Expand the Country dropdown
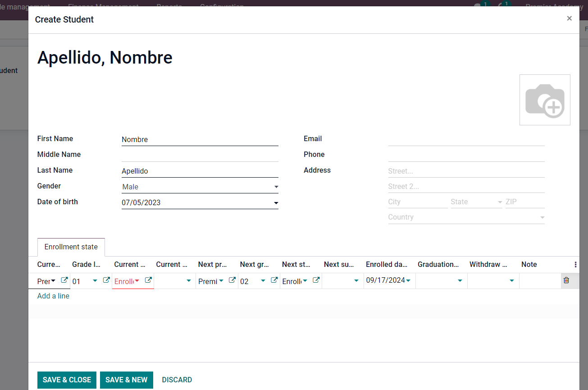Screen dimensions: 588x390 click(542, 218)
